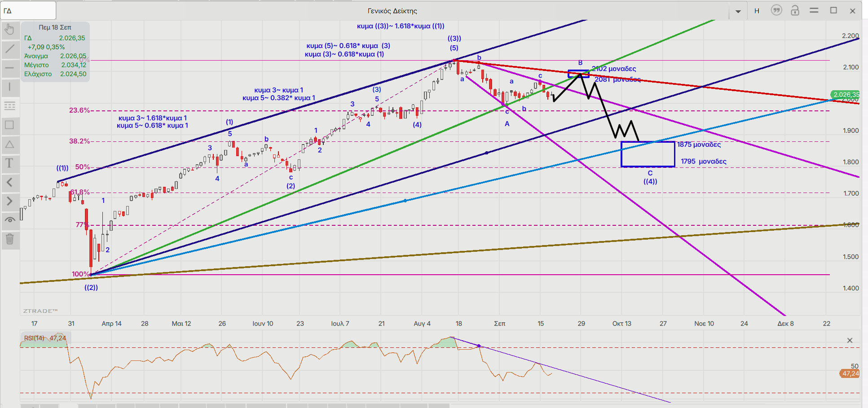Image resolution: width=868 pixels, height=408 pixels.
Task: Select the Fibonacci levels tool
Action: coord(9,106)
